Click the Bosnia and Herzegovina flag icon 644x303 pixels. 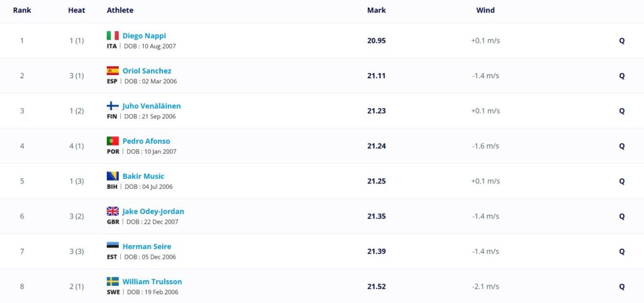click(113, 176)
